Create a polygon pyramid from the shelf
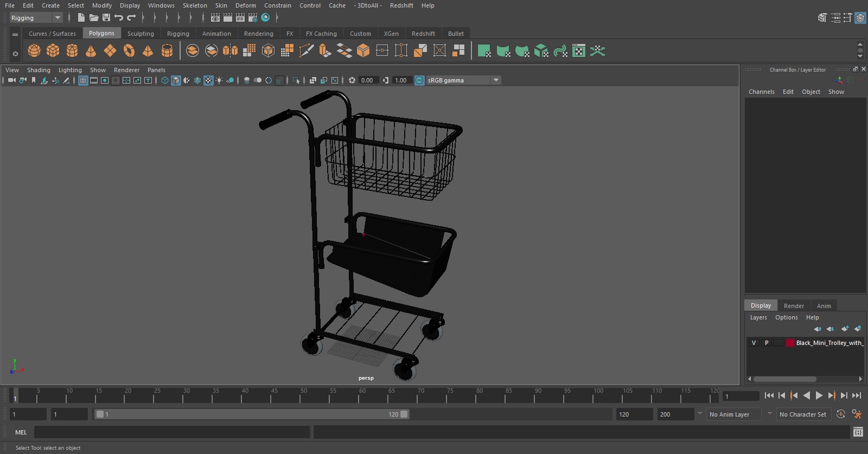 [x=148, y=51]
